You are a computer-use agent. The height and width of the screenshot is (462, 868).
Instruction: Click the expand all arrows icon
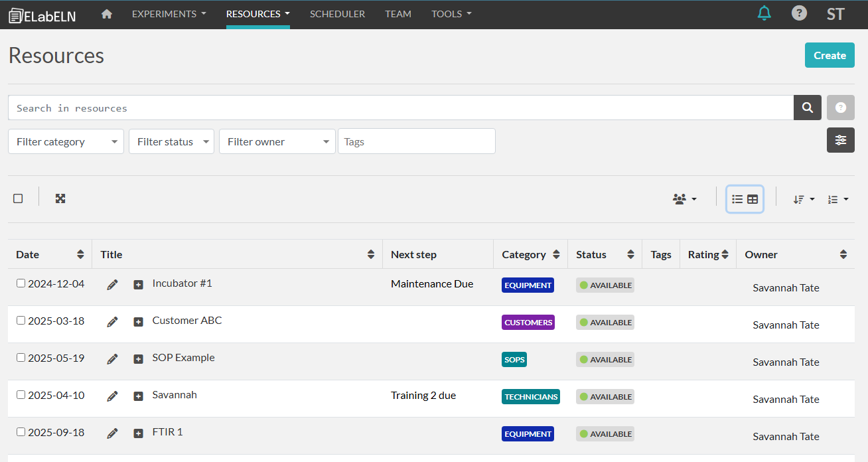tap(60, 198)
